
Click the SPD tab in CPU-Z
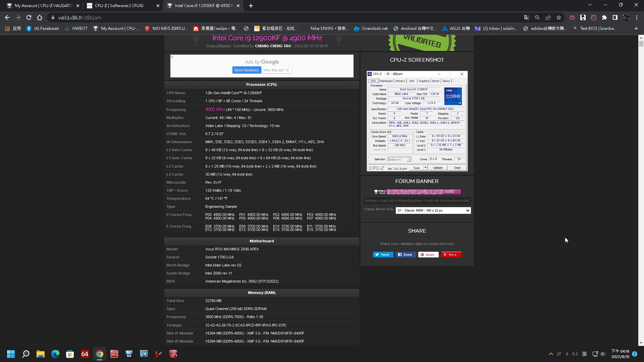[x=411, y=81]
